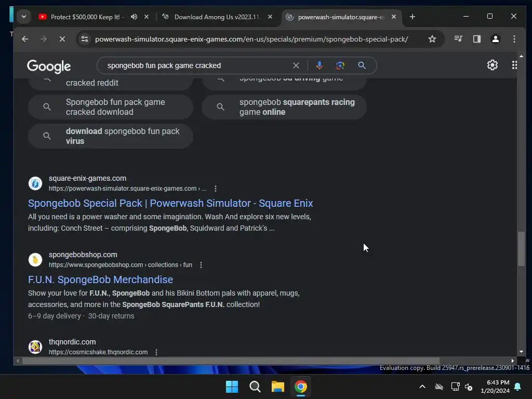Image resolution: width=532 pixels, height=399 pixels.
Task: Stop loading the page
Action: [x=62, y=39]
